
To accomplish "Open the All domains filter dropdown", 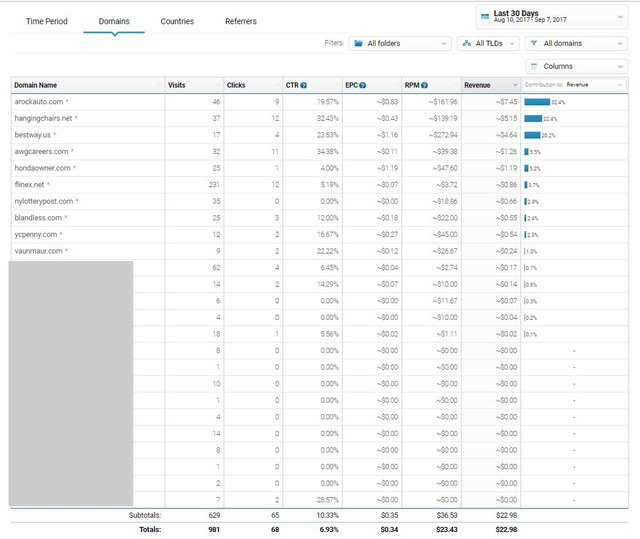I will pyautogui.click(x=576, y=43).
